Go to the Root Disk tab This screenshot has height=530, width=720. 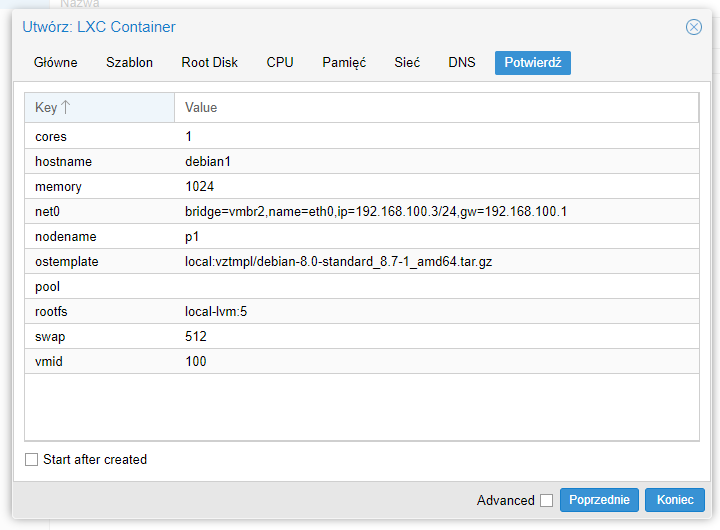(x=210, y=62)
